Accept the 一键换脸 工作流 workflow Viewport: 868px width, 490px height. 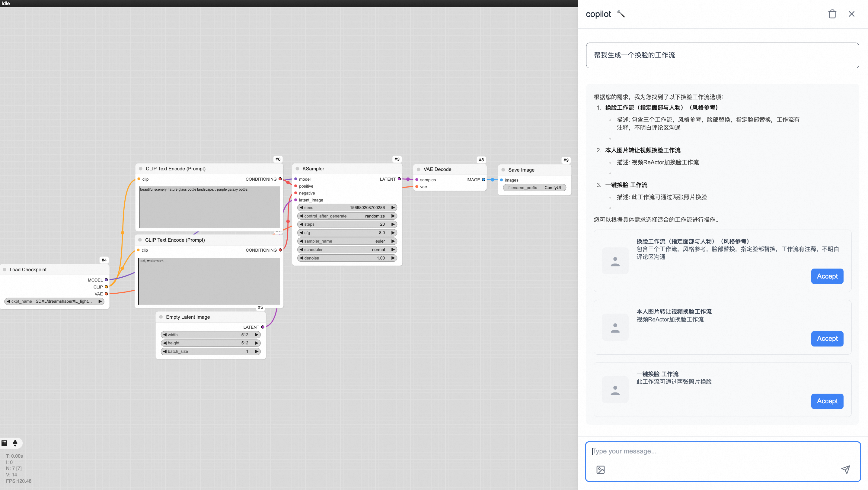point(827,401)
